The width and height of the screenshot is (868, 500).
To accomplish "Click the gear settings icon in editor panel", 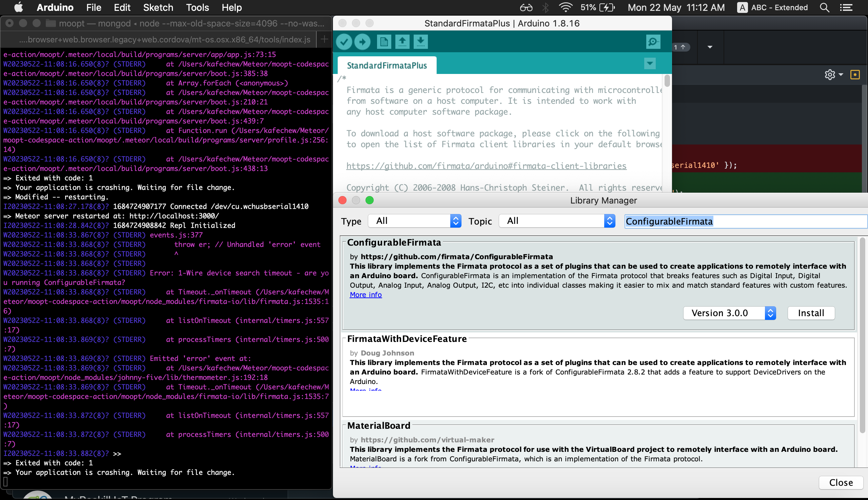I will point(830,75).
